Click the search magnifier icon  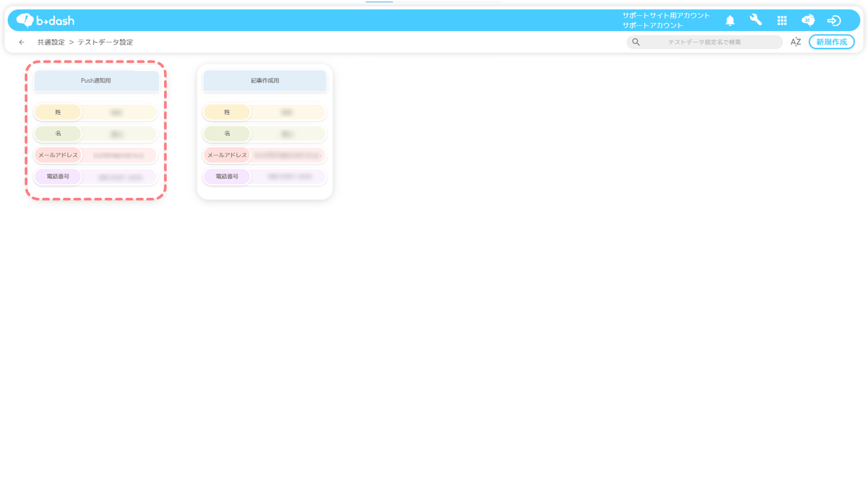(x=636, y=42)
